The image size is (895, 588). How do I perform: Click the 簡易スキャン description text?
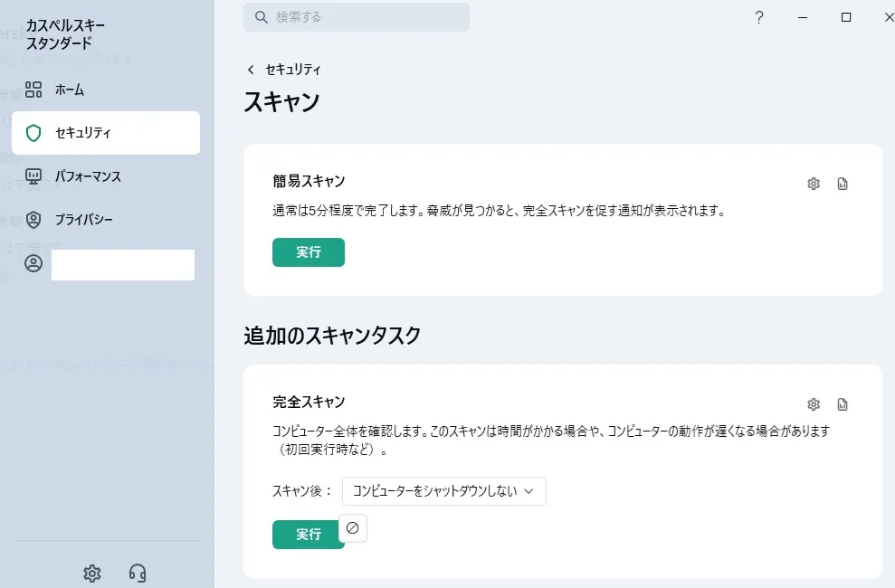click(499, 211)
